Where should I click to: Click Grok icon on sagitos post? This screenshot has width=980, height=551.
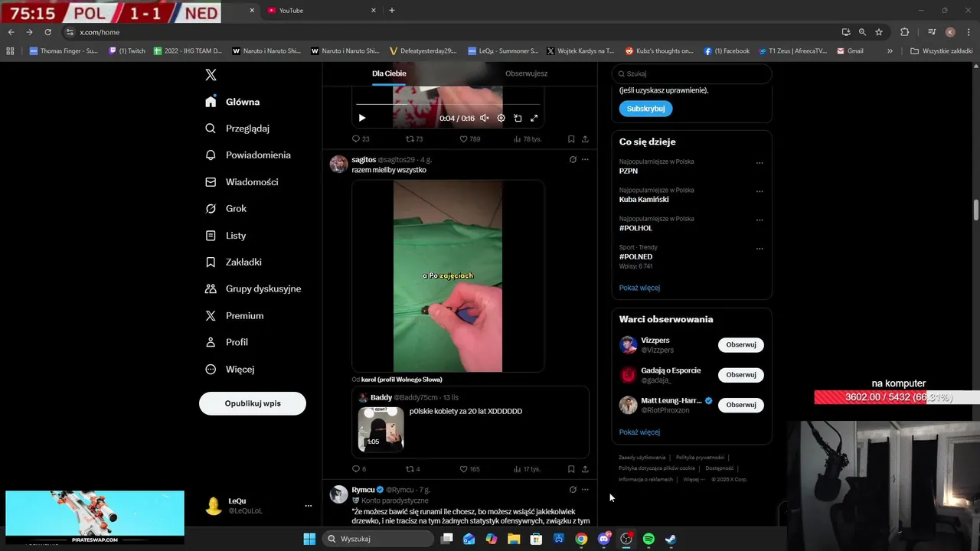[573, 159]
